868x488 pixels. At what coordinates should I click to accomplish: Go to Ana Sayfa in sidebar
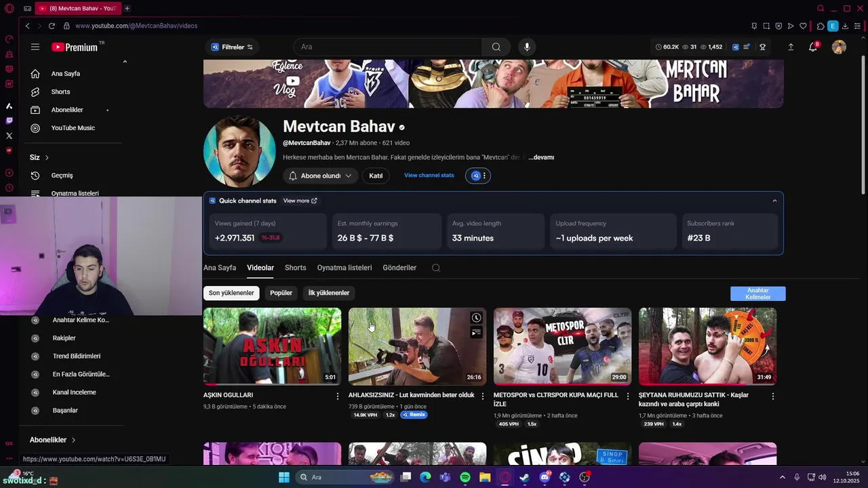[66, 73]
